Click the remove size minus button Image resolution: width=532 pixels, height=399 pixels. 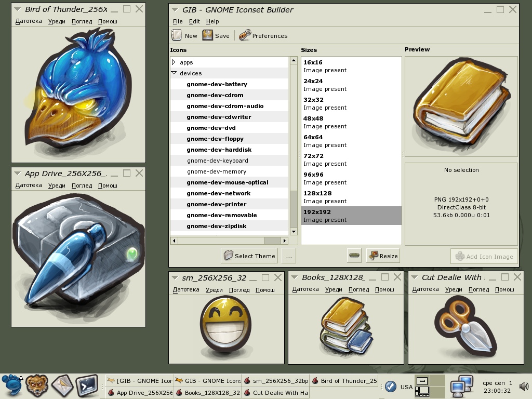pyautogui.click(x=354, y=256)
